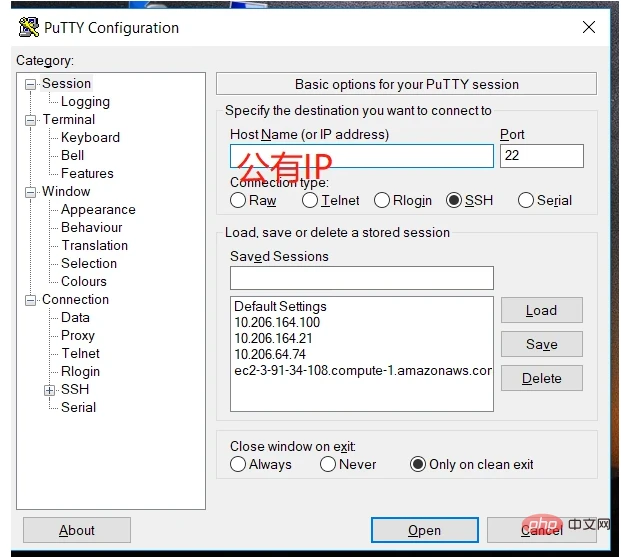Focus the Port input field
This screenshot has height=557, width=621.
(541, 156)
